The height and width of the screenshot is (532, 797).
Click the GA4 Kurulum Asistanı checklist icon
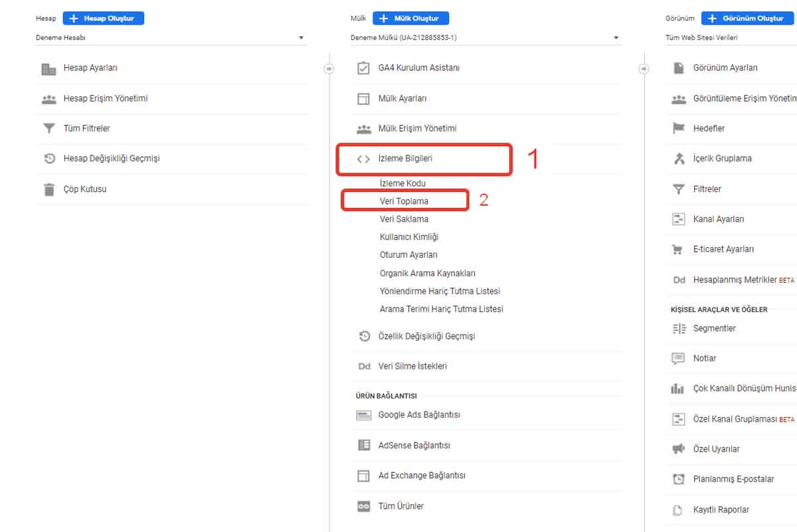pos(363,68)
